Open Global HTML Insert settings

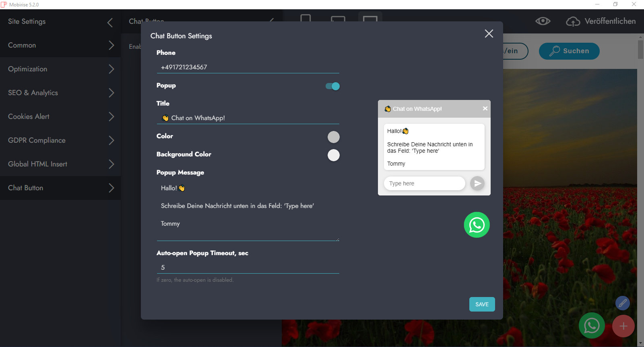[x=60, y=164]
